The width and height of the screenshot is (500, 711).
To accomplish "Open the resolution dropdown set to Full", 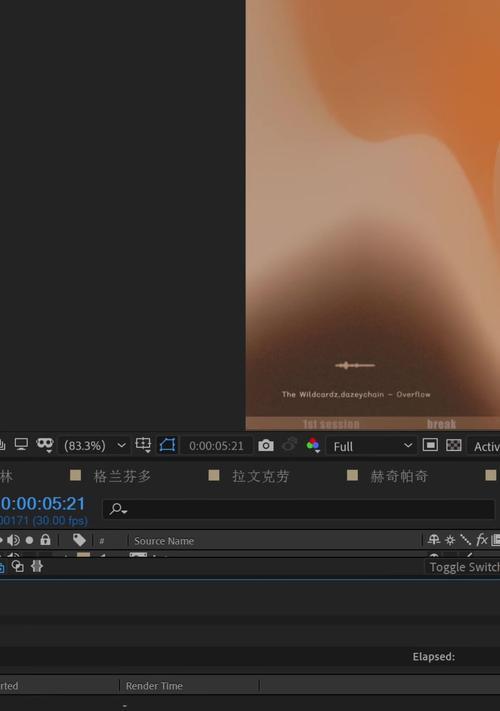I will (x=372, y=446).
